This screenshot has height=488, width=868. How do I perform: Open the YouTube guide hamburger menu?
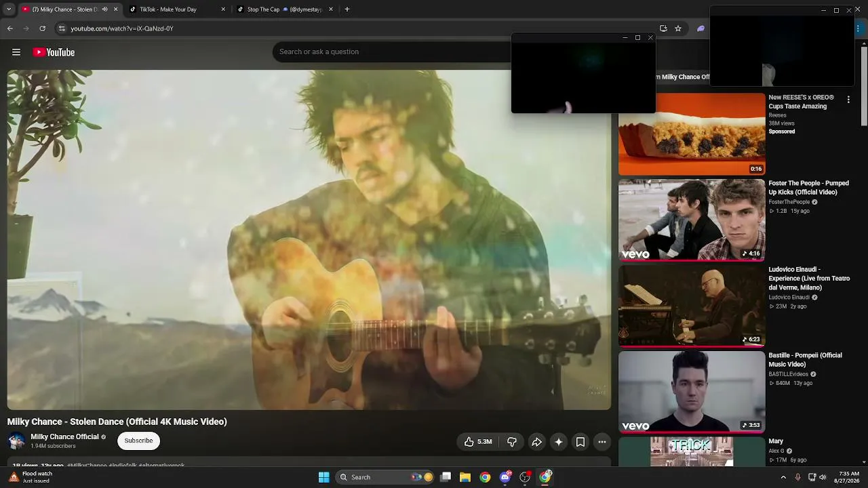click(x=16, y=52)
